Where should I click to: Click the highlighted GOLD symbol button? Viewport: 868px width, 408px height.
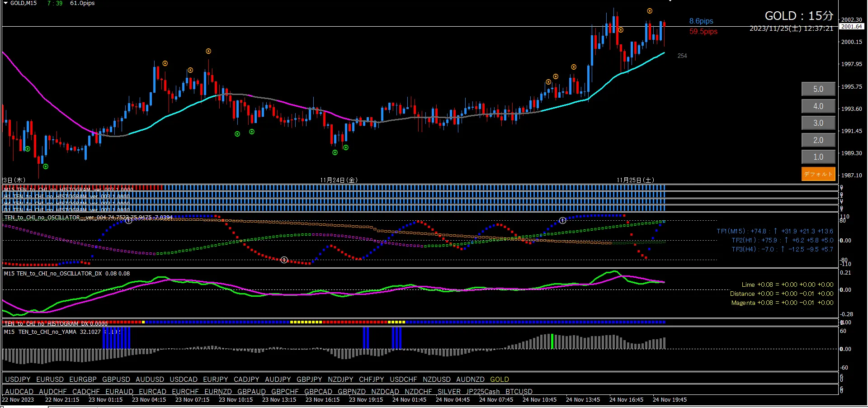point(500,380)
